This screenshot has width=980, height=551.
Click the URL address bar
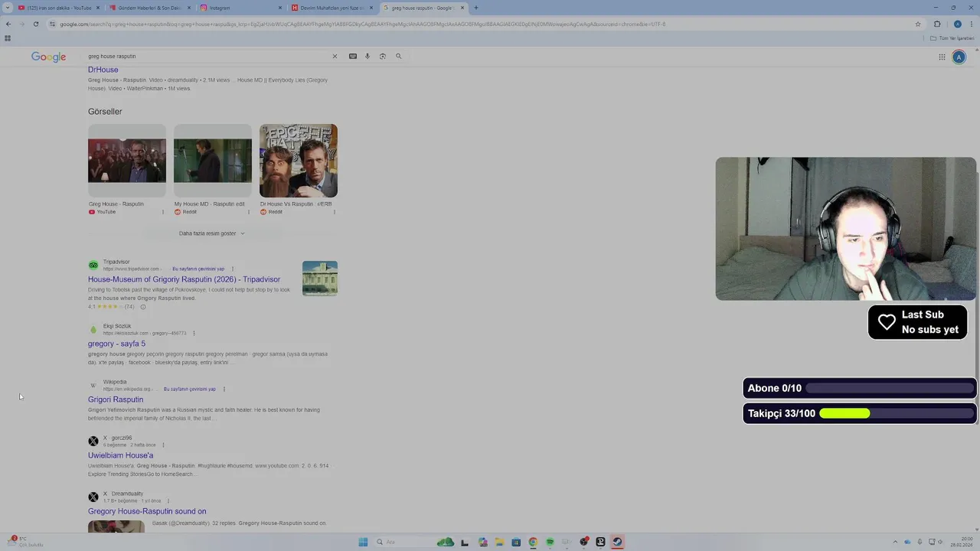[x=482, y=24]
